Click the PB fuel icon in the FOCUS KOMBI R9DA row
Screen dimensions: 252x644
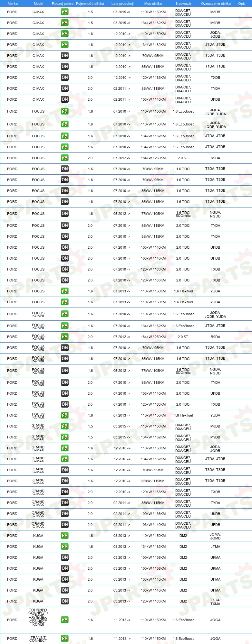pos(65,337)
